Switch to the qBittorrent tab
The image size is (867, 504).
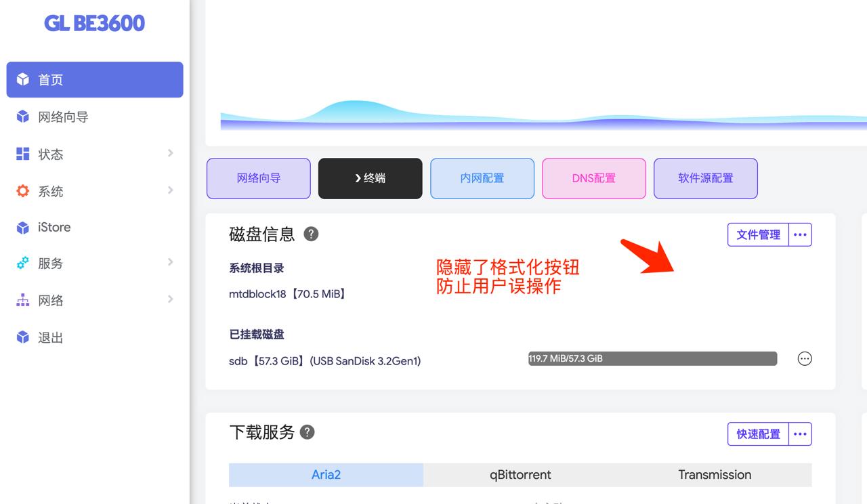(x=520, y=475)
